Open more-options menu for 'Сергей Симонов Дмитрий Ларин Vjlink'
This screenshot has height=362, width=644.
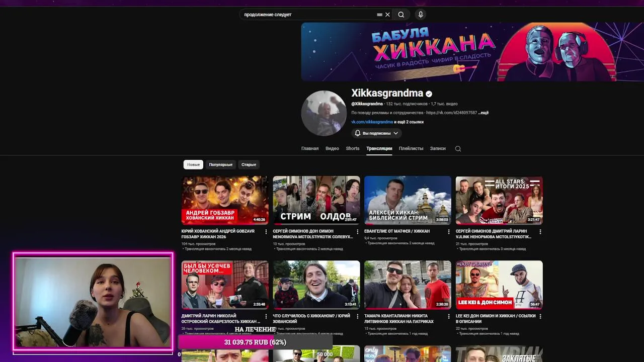coord(540,232)
